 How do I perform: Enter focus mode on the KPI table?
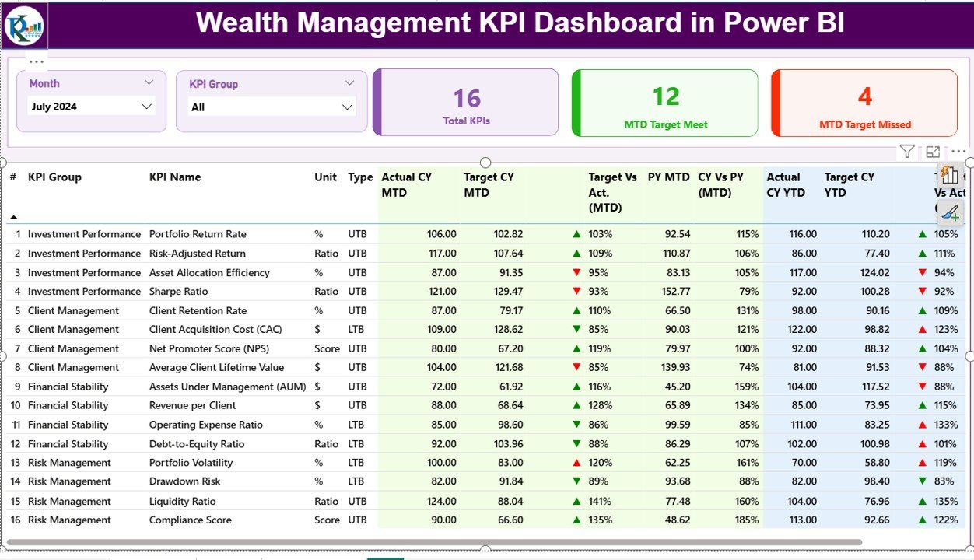pyautogui.click(x=934, y=151)
